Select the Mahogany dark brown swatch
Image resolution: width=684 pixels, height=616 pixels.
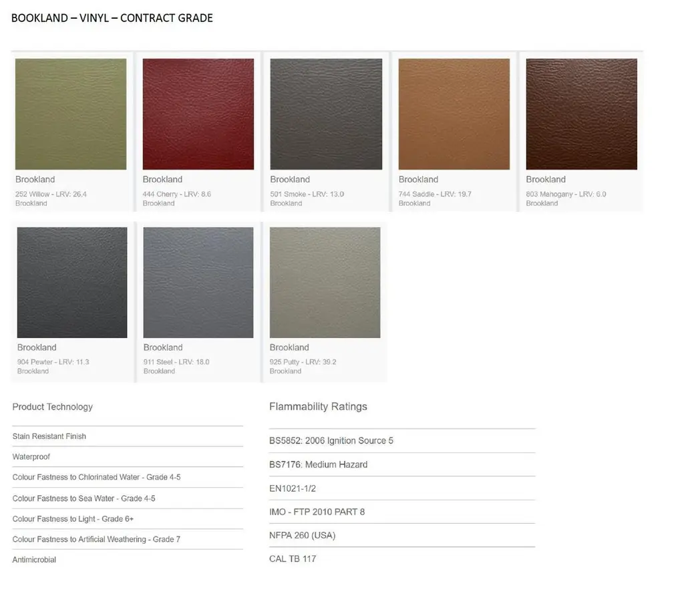click(581, 114)
